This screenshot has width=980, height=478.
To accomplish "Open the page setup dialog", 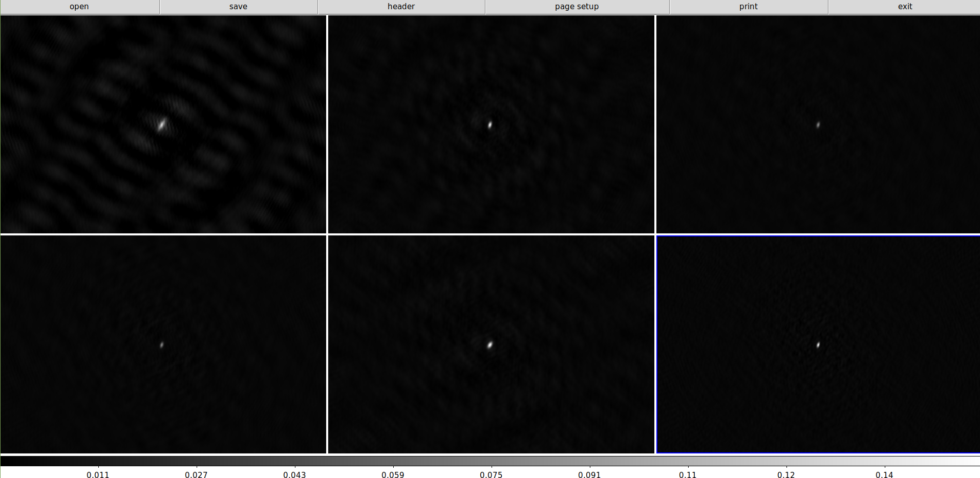I will pos(577,7).
